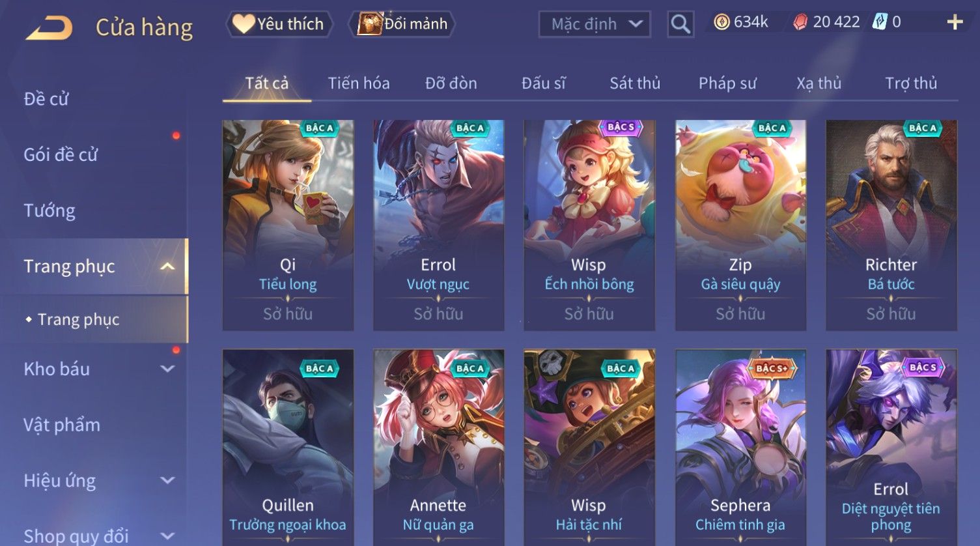Open the search magnifier icon
This screenshot has width=980, height=546.
coord(680,24)
